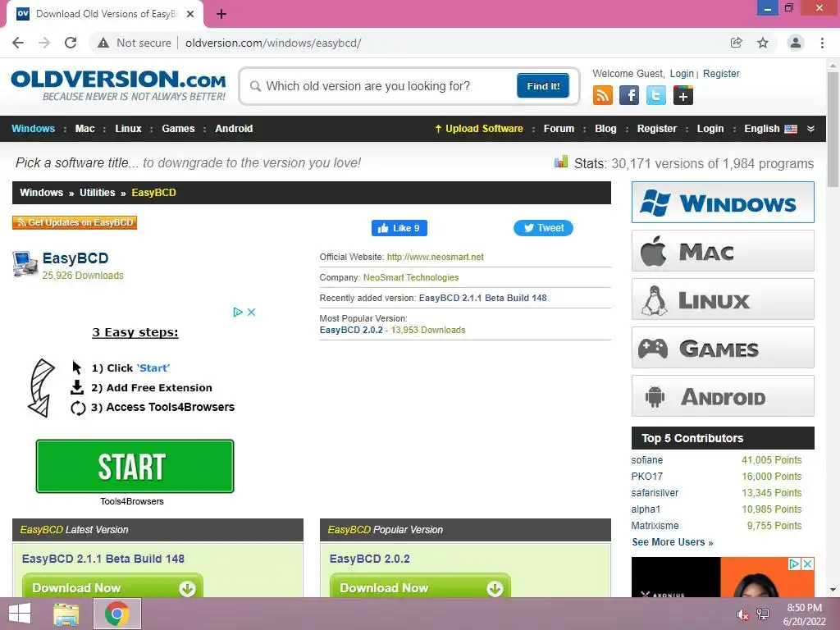Screen dimensions: 840x630
Task: Click the stats bar chart icon
Action: (561, 162)
